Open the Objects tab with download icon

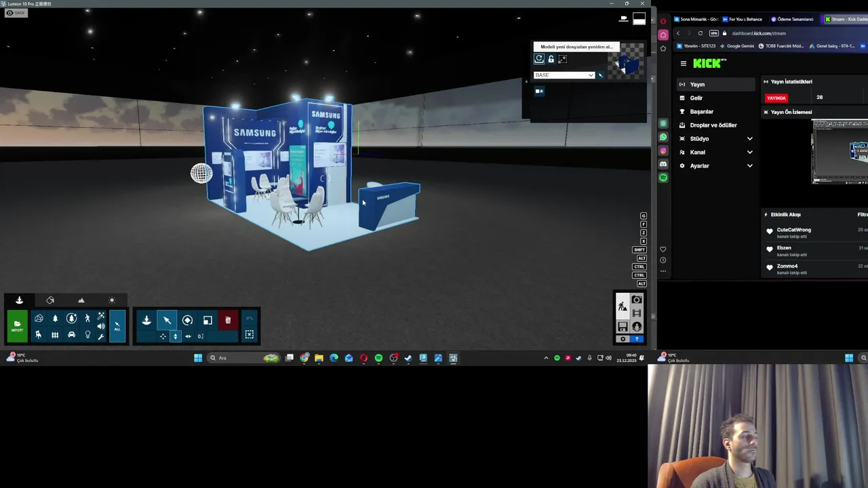pyautogui.click(x=19, y=300)
